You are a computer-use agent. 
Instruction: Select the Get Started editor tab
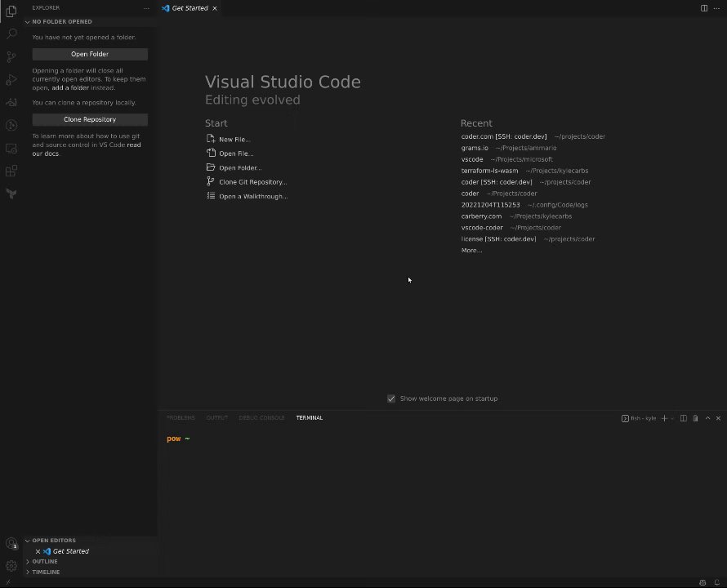(x=190, y=8)
